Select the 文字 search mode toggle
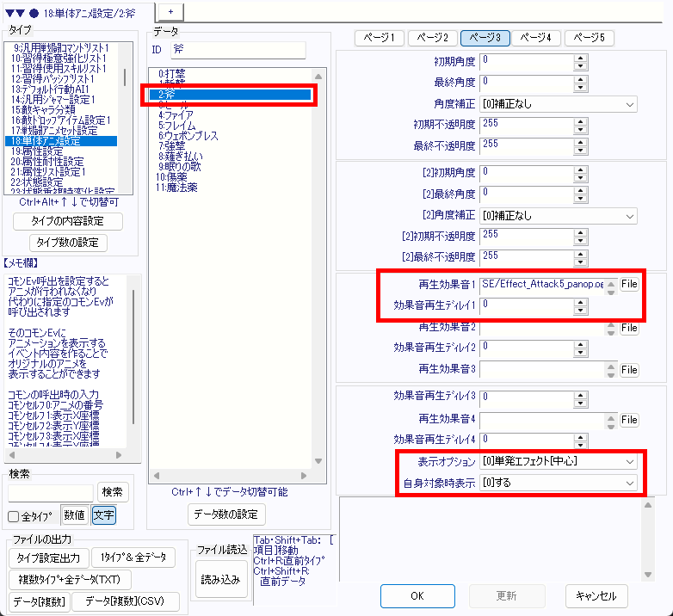Viewport: 673px width, 616px height. pos(102,515)
